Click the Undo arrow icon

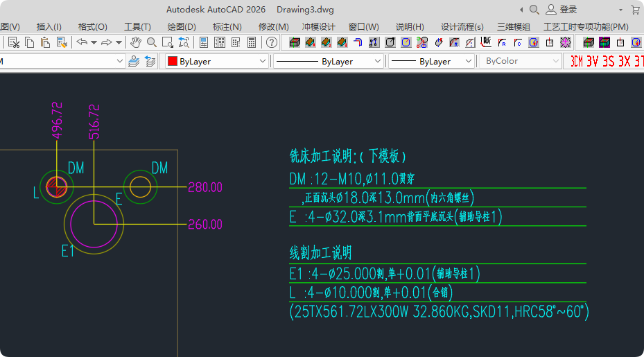pos(82,42)
